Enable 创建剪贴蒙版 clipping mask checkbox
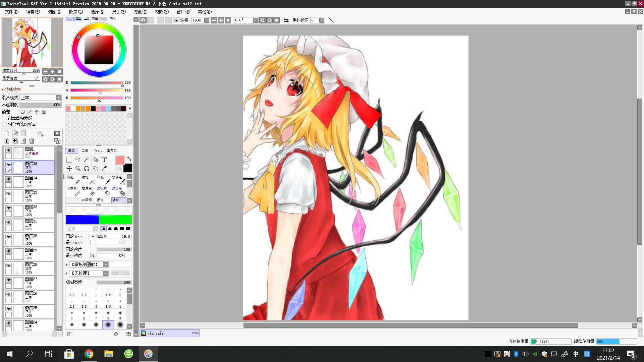This screenshot has height=362, width=644. [5, 118]
